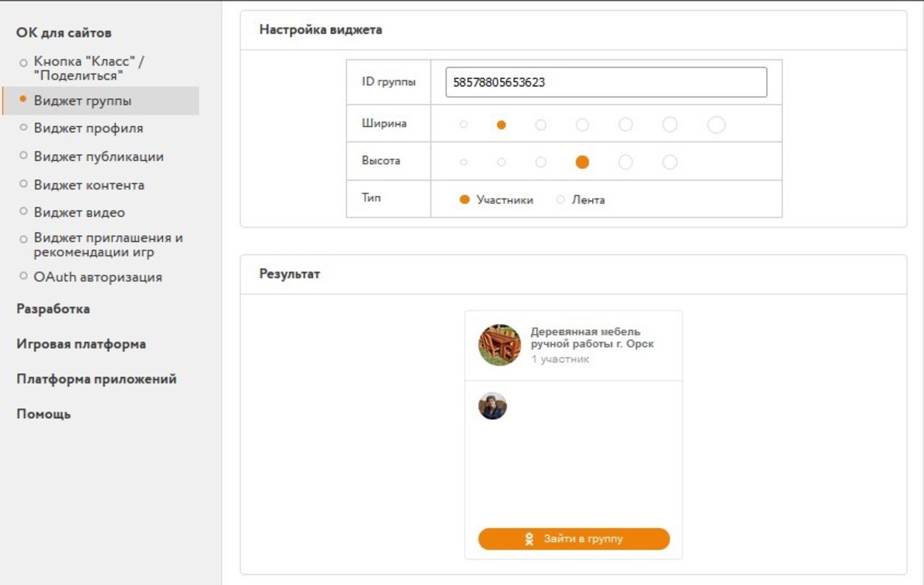Click the member profile avatar photo
Image resolution: width=924 pixels, height=585 pixels.
492,407
